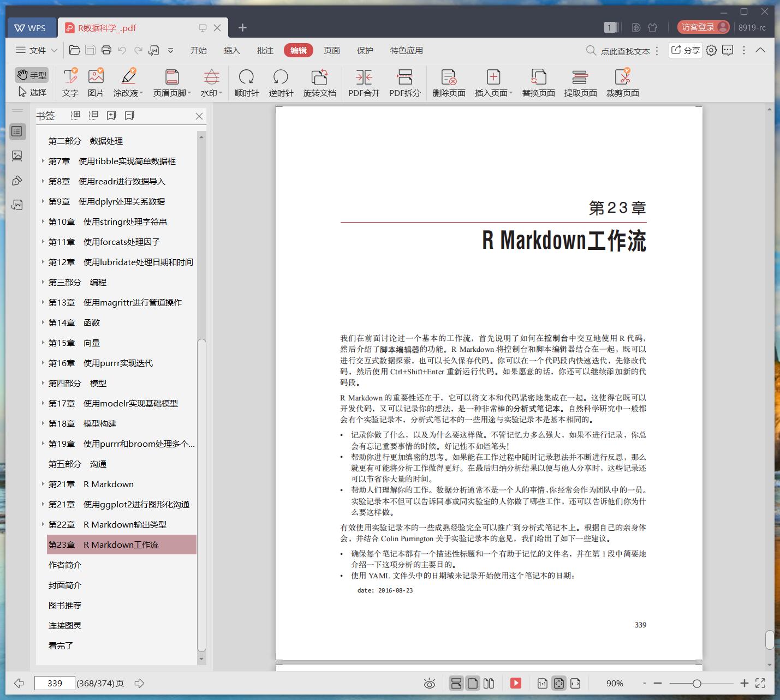Close the bookmarks panel
The height and width of the screenshot is (700, 780).
[x=199, y=116]
